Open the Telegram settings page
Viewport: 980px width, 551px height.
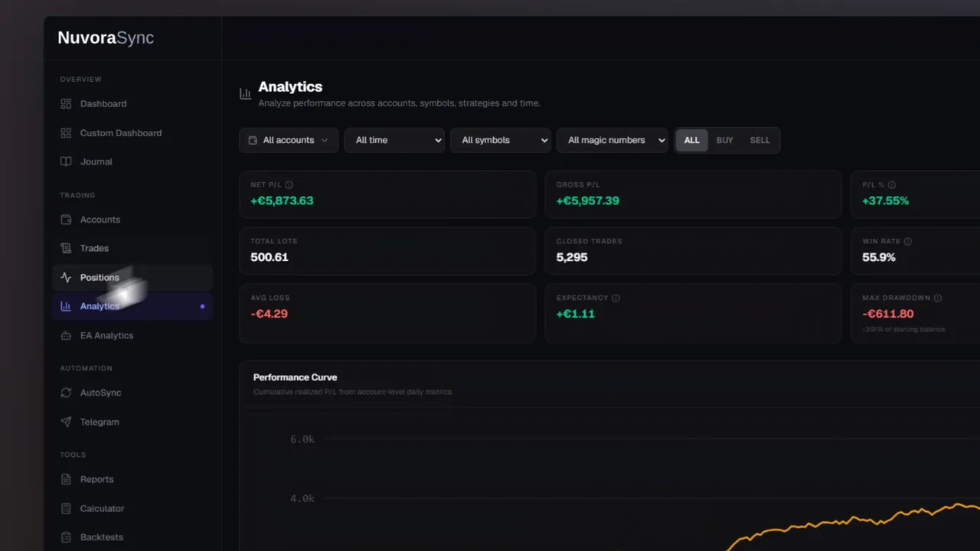[132, 422]
